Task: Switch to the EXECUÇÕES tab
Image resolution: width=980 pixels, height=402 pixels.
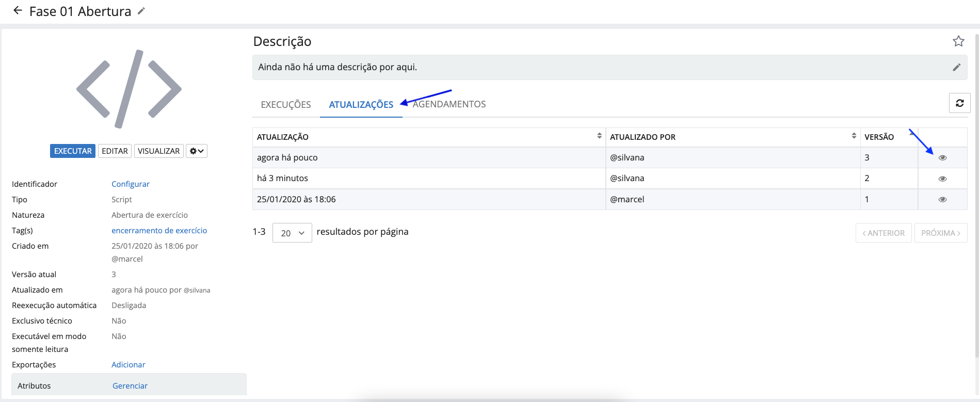Action: click(x=286, y=105)
